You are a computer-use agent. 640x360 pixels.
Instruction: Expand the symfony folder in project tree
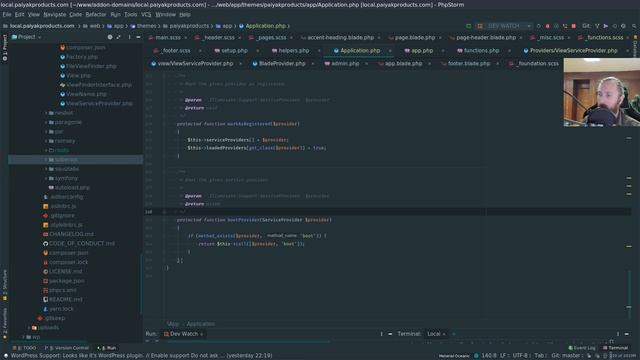coord(46,178)
